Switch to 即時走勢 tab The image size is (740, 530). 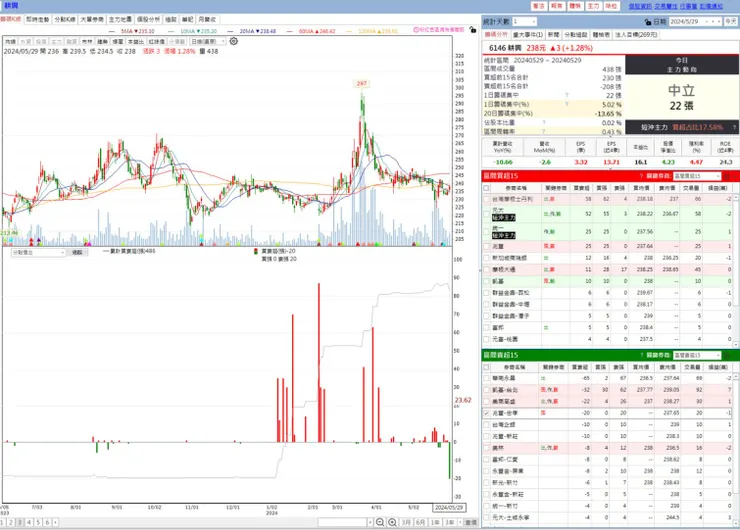point(37,19)
